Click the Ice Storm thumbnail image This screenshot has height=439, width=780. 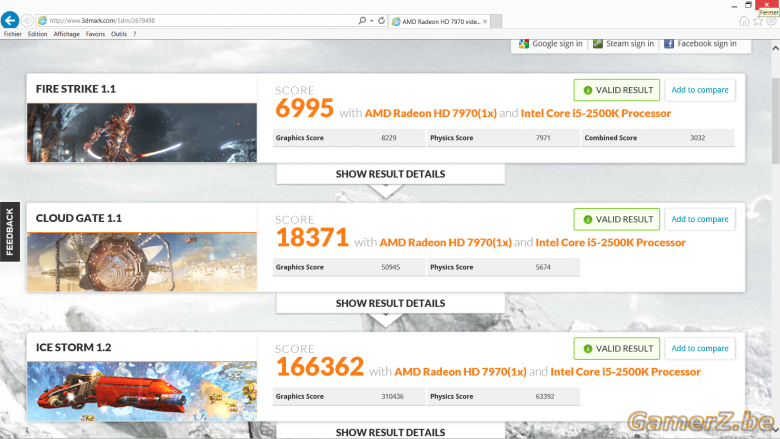142,391
